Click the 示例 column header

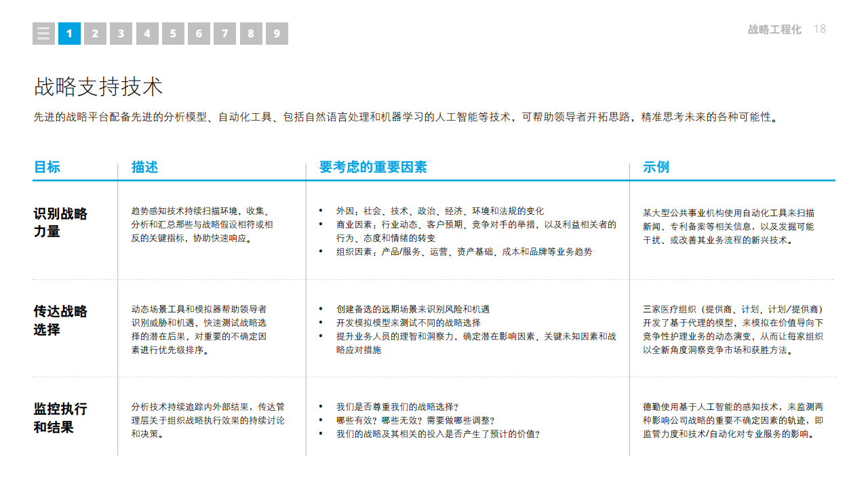pyautogui.click(x=656, y=167)
